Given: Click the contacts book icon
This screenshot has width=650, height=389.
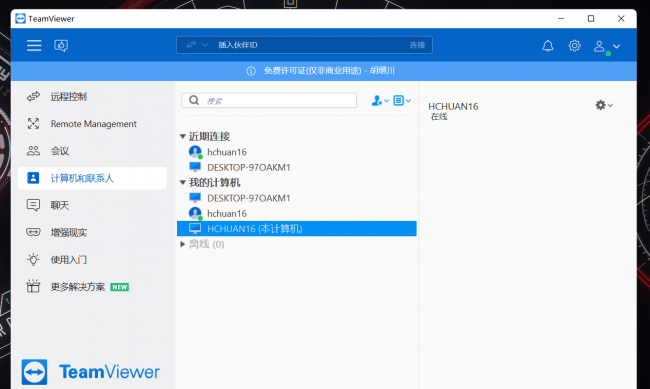Looking at the screenshot, I should tap(33, 178).
